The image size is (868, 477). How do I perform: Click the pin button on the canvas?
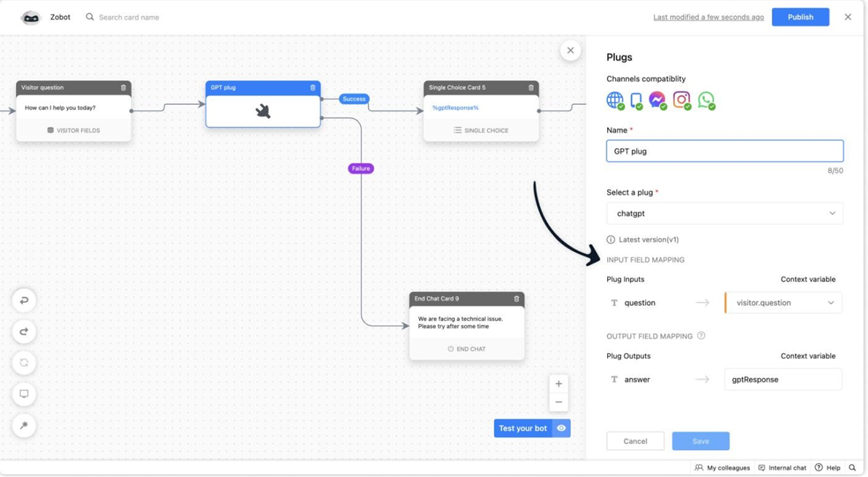point(24,425)
